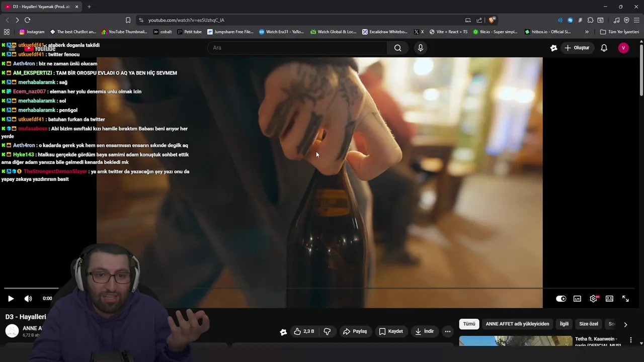Open a new browser tab
The image size is (644, 362).
pos(89,7)
